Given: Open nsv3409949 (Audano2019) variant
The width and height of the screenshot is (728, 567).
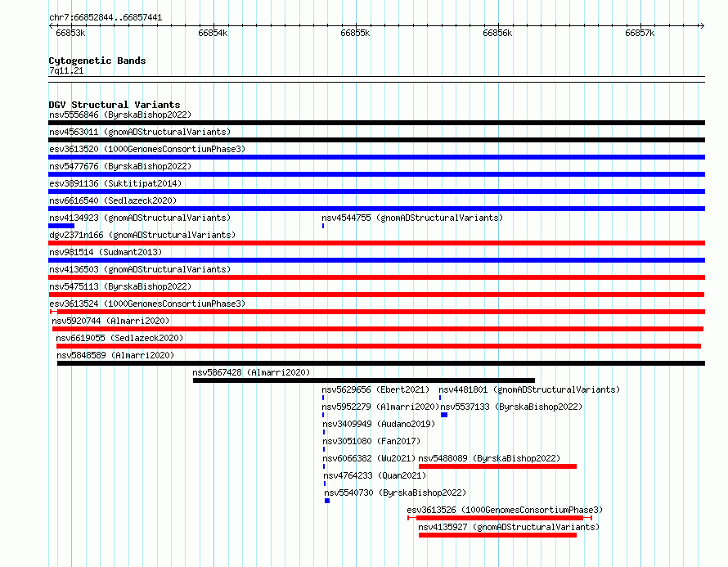Looking at the screenshot, I should 379,424.
